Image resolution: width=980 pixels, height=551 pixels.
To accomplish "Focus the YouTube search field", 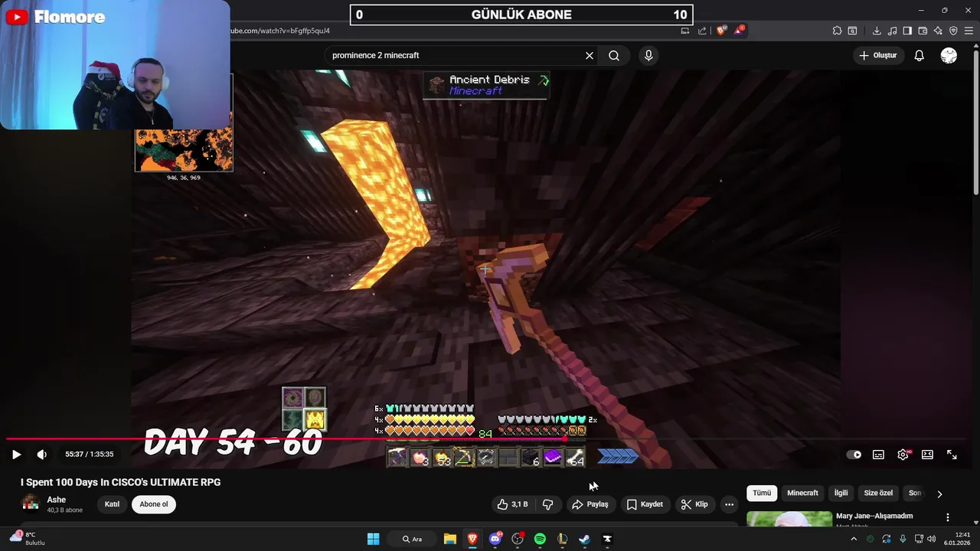I will pyautogui.click(x=455, y=56).
